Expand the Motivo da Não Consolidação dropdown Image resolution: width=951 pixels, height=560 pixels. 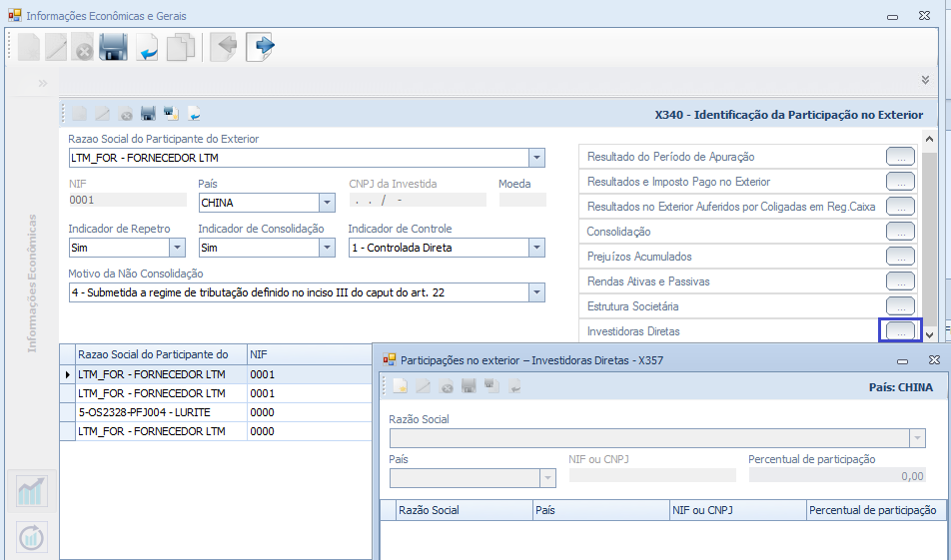(536, 292)
